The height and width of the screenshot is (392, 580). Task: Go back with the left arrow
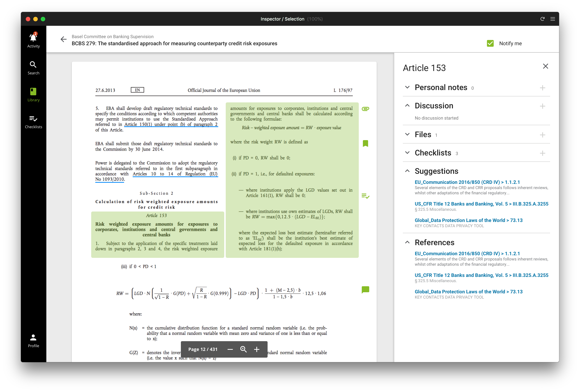(x=64, y=39)
